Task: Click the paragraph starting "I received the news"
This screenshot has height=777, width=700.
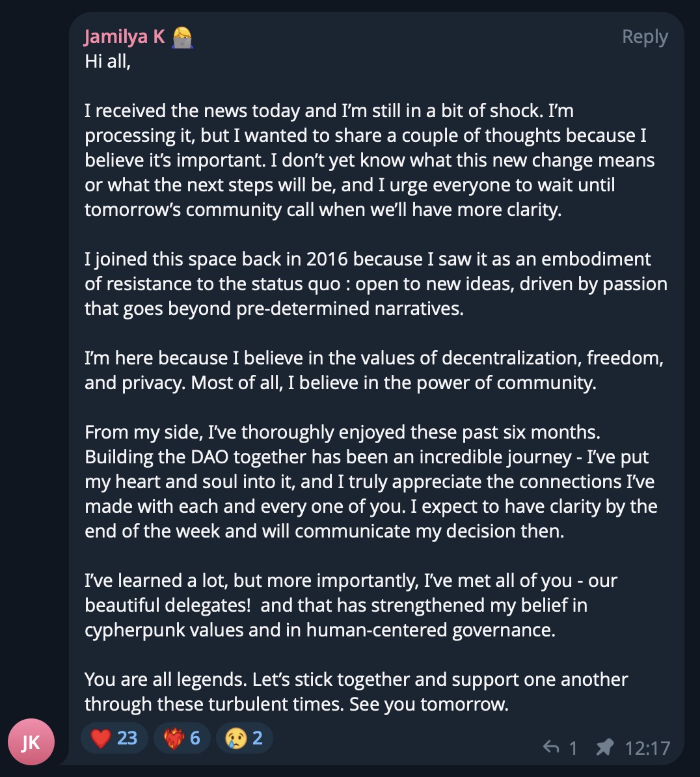Action: [370, 160]
